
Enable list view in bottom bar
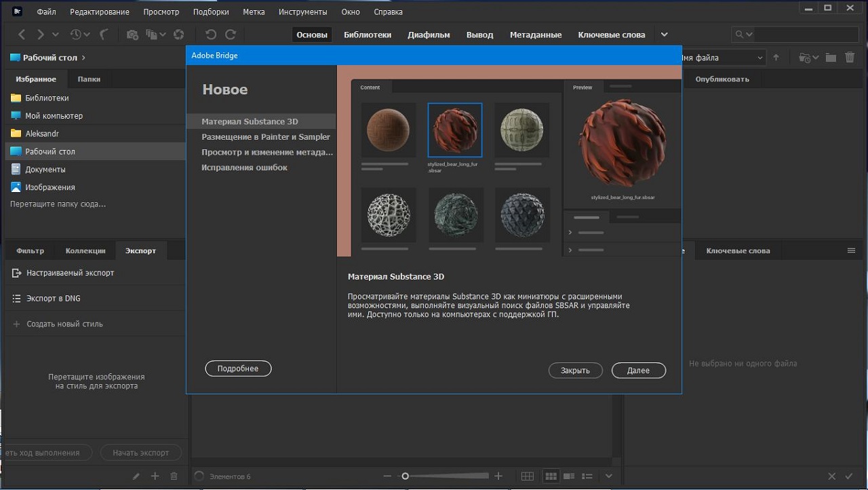click(x=587, y=476)
